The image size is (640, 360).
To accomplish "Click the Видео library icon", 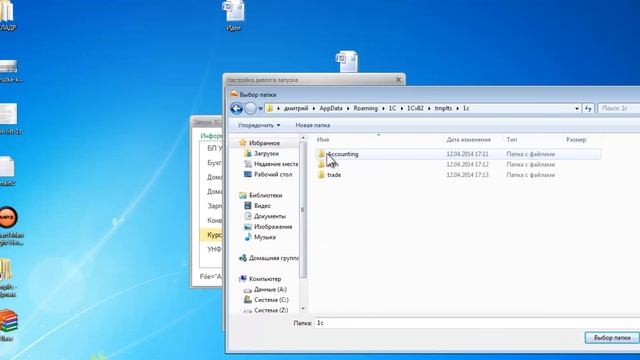I will pos(248,206).
